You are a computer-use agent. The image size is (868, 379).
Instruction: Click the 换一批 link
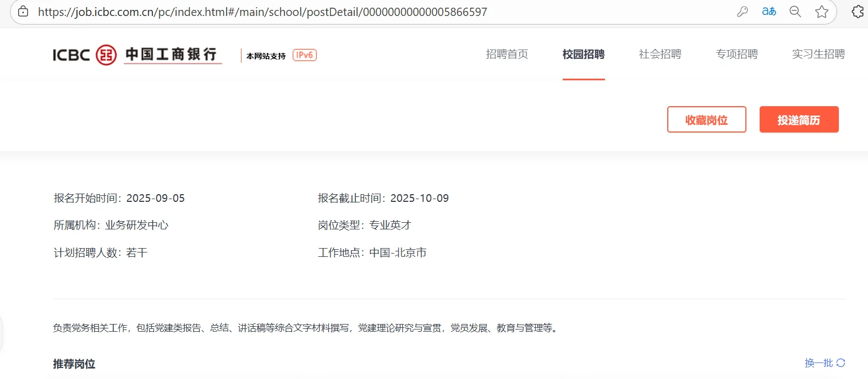(819, 363)
